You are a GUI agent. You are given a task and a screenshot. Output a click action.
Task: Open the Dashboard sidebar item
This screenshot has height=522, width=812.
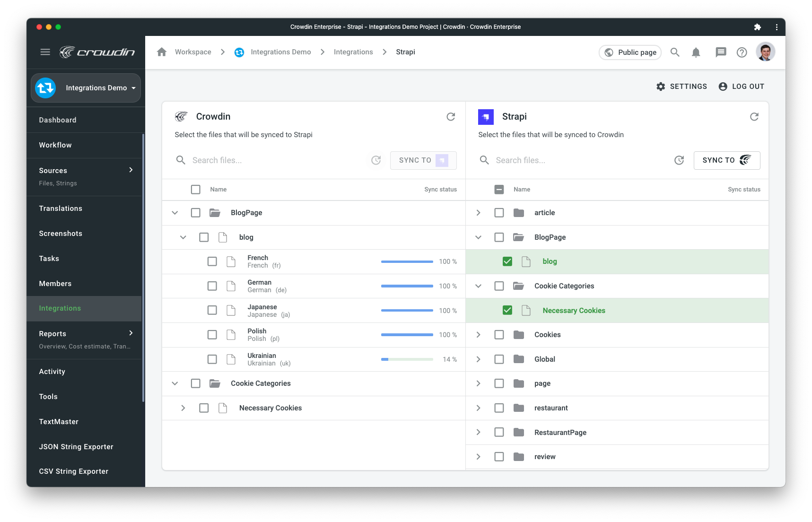coord(58,120)
